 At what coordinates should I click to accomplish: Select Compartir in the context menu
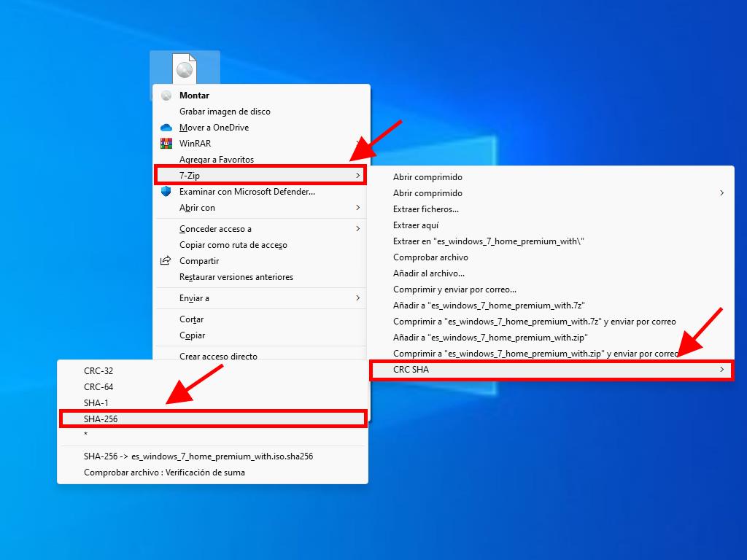(x=261, y=261)
